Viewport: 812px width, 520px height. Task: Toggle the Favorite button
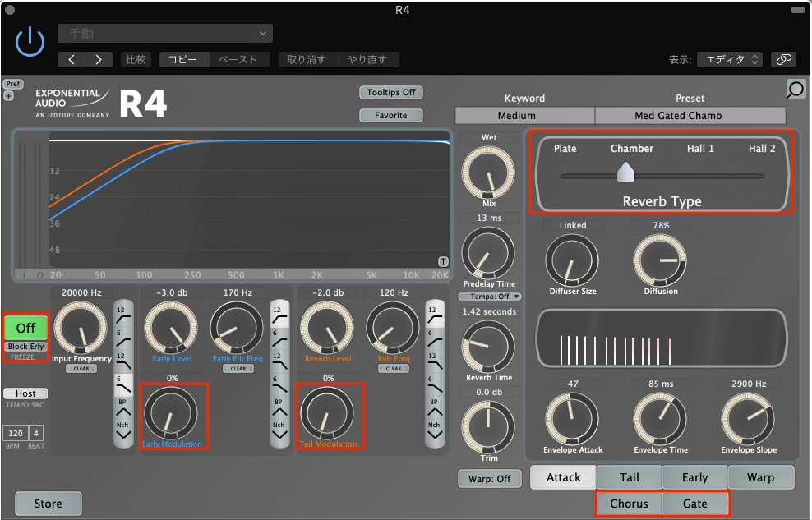(391, 115)
